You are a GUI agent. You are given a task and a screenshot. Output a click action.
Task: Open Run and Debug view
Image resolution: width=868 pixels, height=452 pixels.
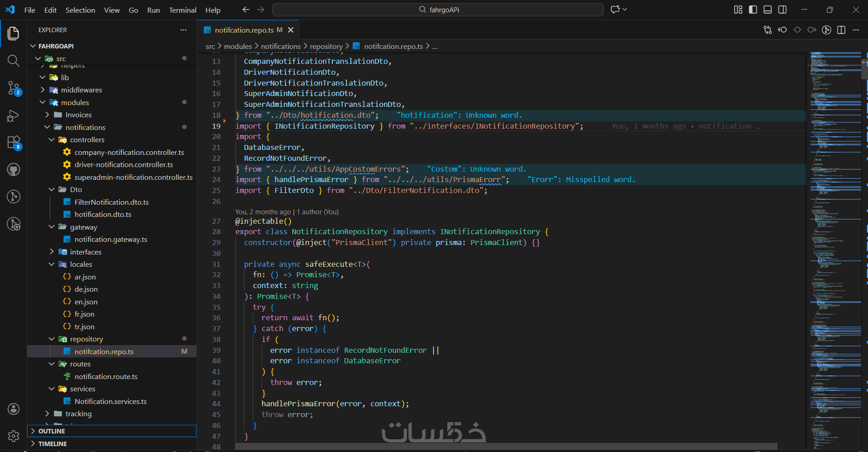pyautogui.click(x=14, y=116)
